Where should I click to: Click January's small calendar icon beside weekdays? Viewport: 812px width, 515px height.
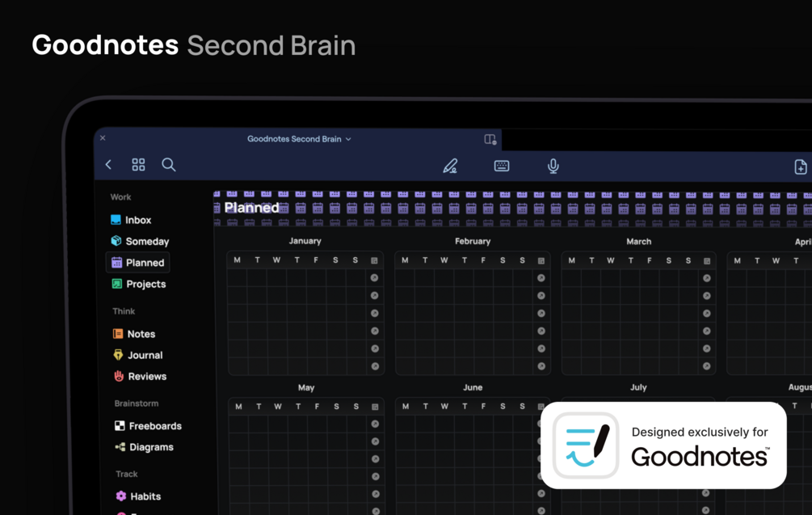click(374, 260)
